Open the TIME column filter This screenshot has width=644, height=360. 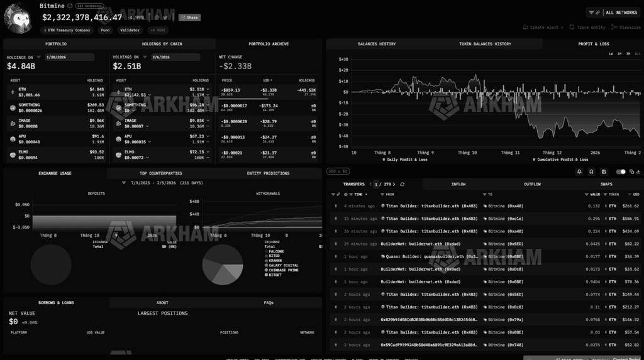[351, 195]
